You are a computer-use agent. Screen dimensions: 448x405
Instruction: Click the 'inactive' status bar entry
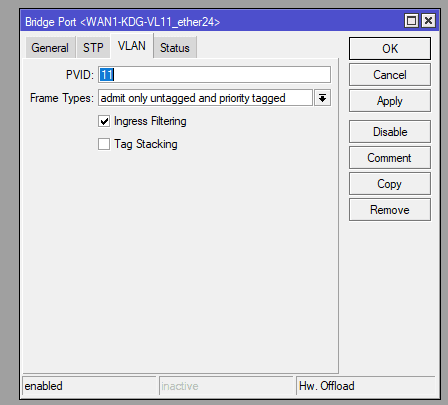coord(226,386)
